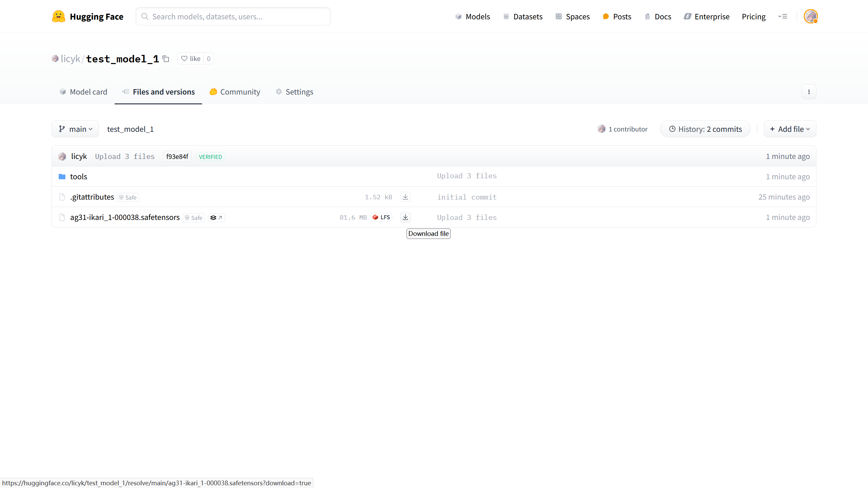Like the test_model_1 repository
This screenshot has width=868, height=488.
191,59
